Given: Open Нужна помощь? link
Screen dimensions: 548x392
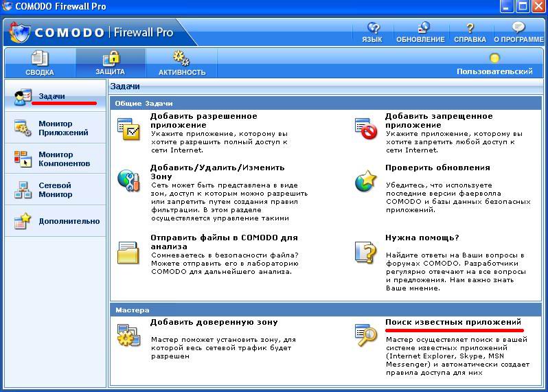Looking at the screenshot, I should pyautogui.click(x=422, y=238).
